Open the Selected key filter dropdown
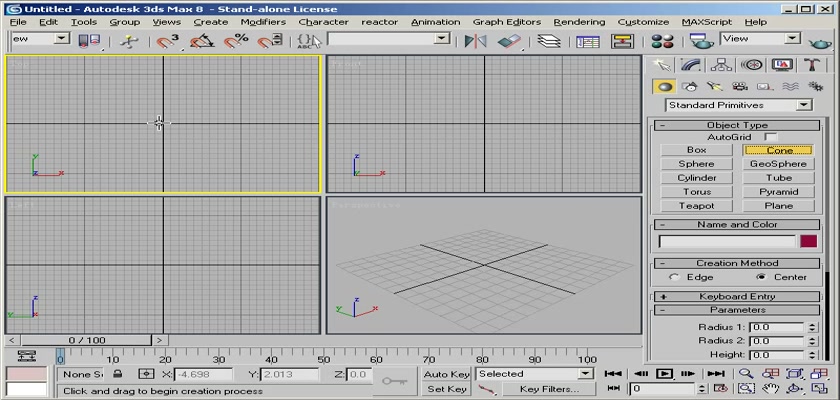 pos(535,374)
